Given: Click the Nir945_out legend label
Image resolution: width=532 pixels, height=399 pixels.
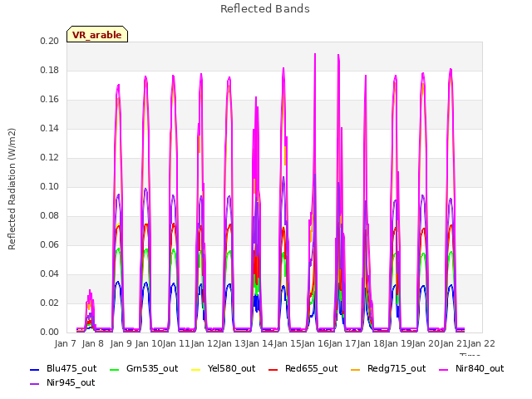Looking at the screenshot, I should pyautogui.click(x=71, y=382).
